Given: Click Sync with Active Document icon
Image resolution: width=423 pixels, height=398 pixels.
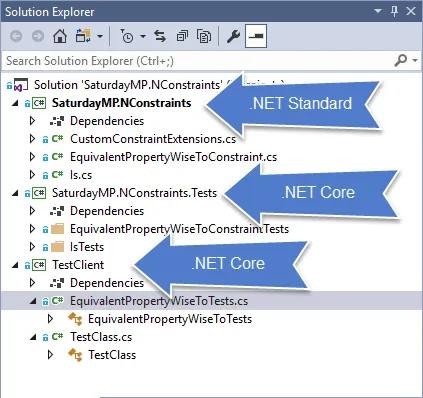Looking at the screenshot, I should coord(160,36).
